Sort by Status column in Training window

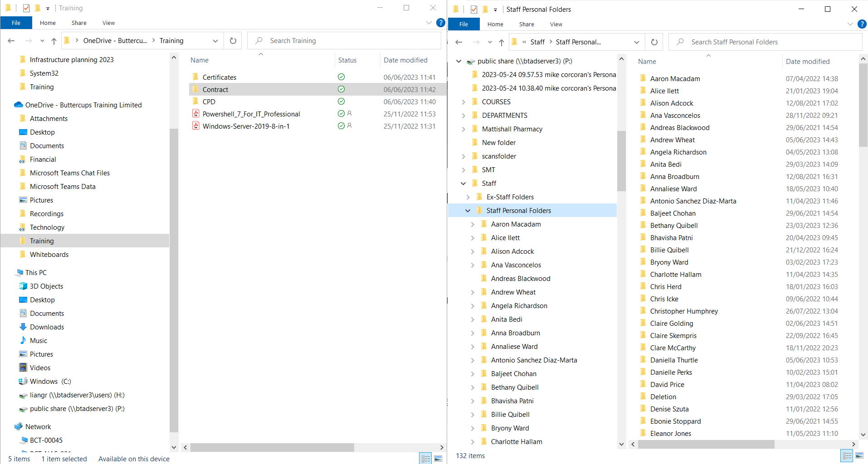(x=347, y=60)
